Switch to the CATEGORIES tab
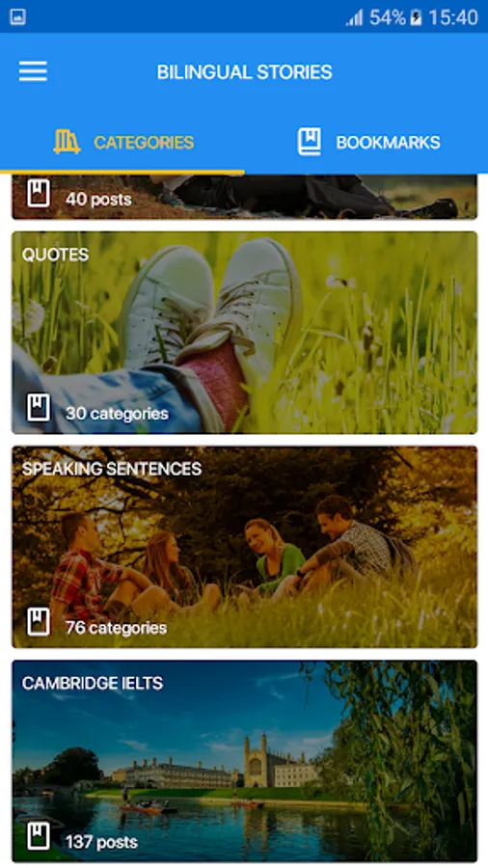488x868 pixels. coord(122,143)
